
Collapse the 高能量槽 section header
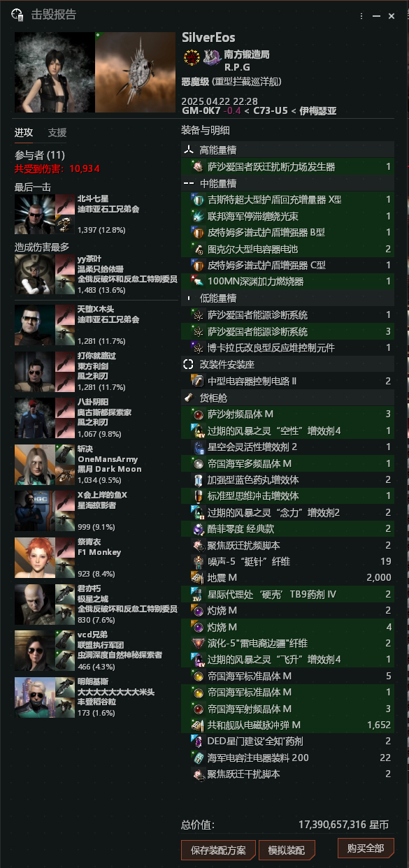click(287, 150)
